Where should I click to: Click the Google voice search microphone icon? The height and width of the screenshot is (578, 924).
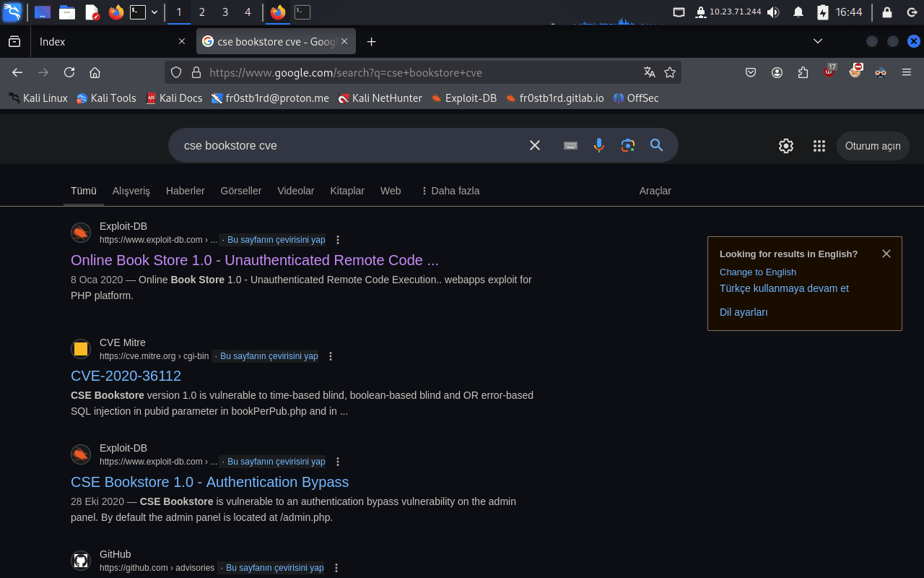598,145
